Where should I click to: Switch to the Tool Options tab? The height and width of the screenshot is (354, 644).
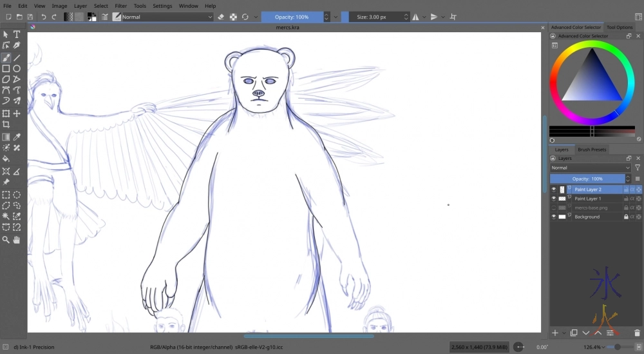coord(620,27)
